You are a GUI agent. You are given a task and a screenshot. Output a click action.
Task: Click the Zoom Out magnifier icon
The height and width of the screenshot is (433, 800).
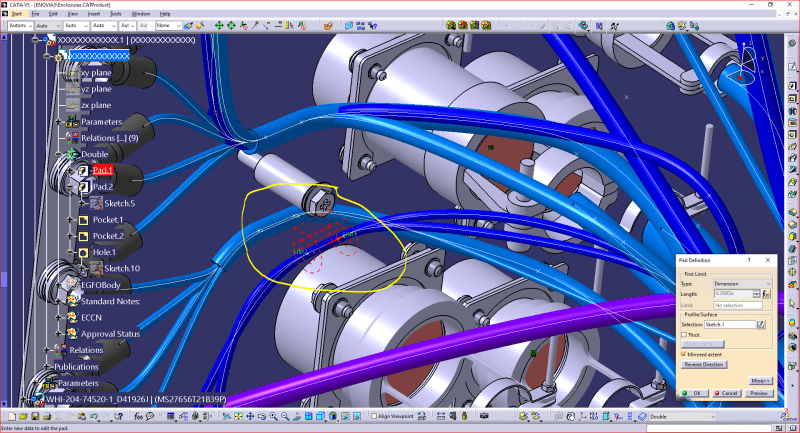(285, 416)
